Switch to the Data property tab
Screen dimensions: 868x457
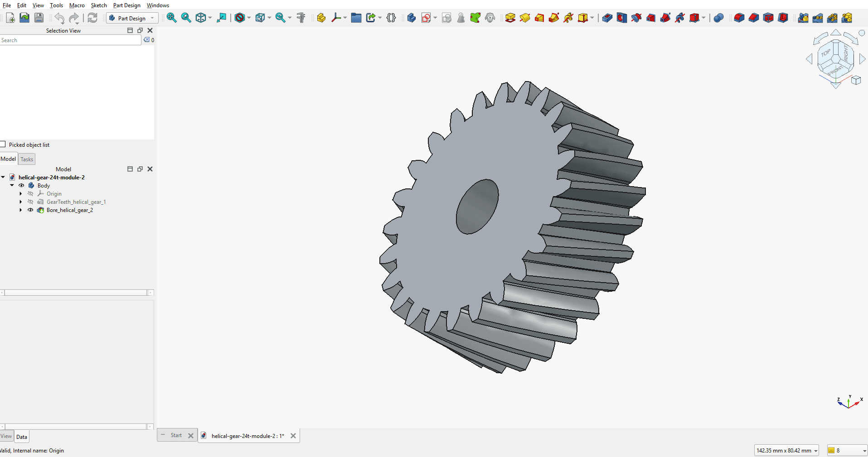(22, 437)
